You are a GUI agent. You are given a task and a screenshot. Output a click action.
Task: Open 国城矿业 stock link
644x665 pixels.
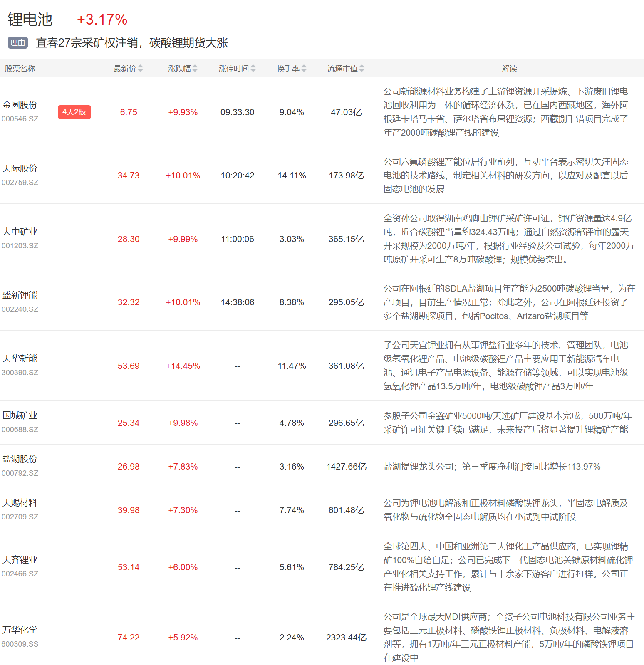coord(20,415)
